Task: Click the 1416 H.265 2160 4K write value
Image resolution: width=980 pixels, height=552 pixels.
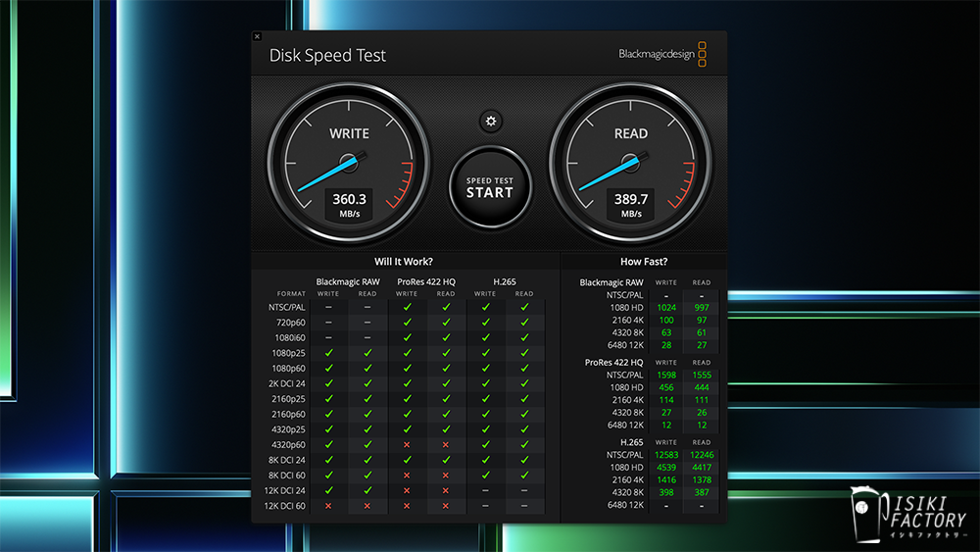Action: tap(666, 480)
